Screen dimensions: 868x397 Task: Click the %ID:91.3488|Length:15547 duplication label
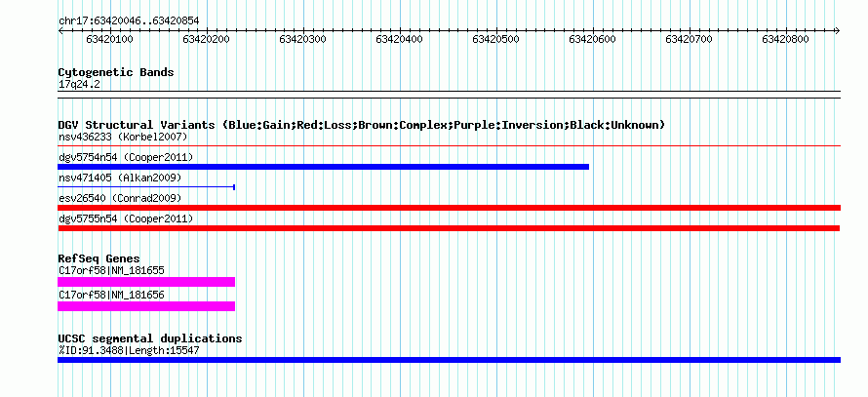[x=129, y=350]
